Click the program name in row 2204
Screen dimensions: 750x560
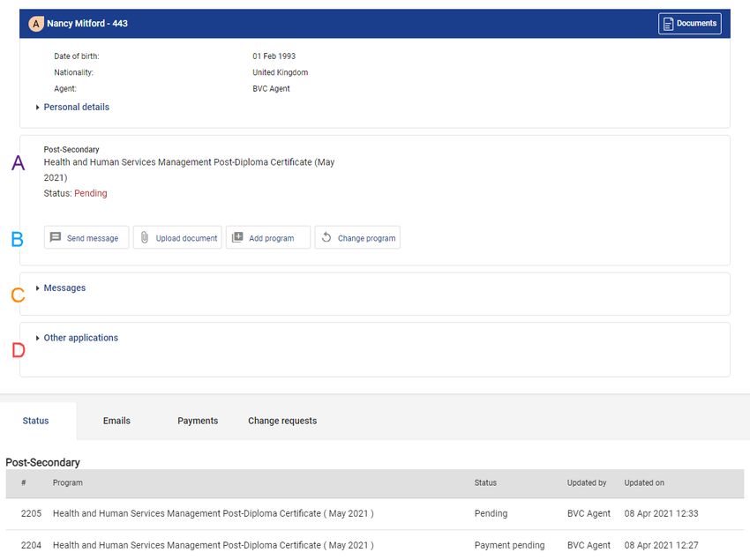point(214,545)
